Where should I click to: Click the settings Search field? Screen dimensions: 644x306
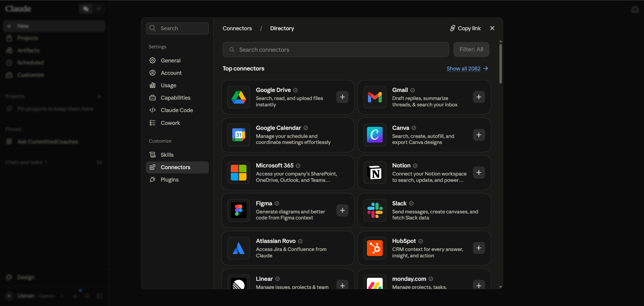pos(177,29)
